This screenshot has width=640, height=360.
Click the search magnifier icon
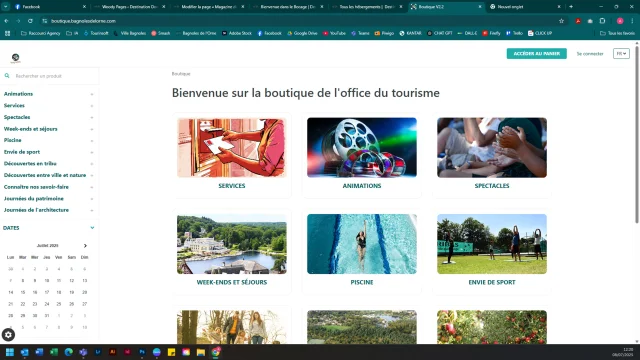7,76
